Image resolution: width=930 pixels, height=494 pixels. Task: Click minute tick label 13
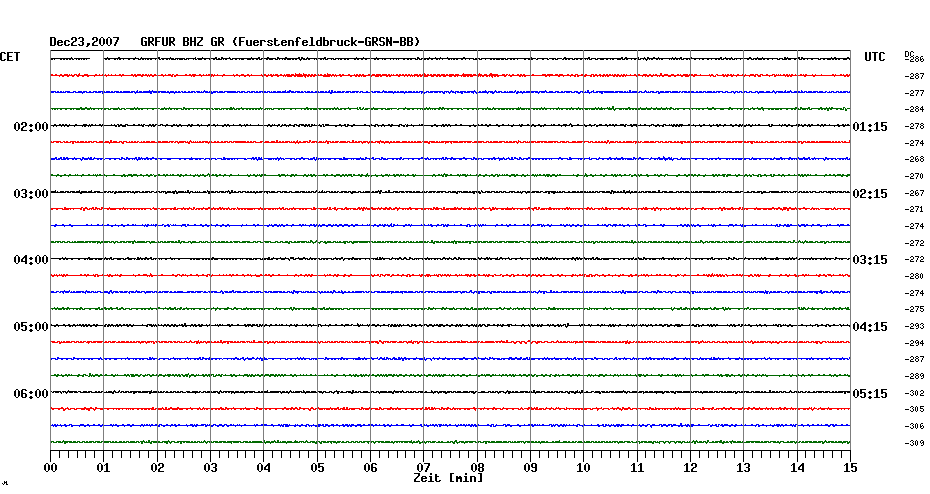coord(744,468)
